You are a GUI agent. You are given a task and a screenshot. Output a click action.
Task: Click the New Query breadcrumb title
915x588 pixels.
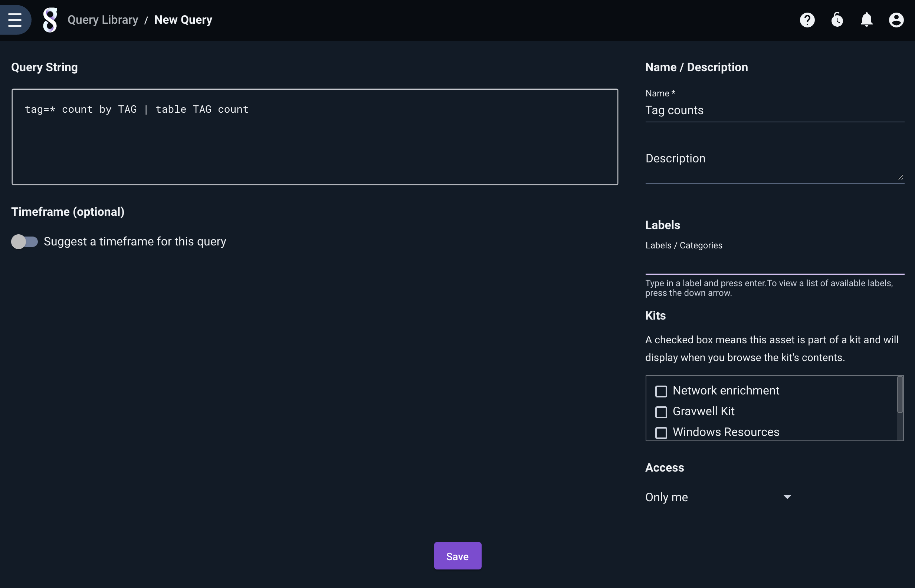[183, 20]
